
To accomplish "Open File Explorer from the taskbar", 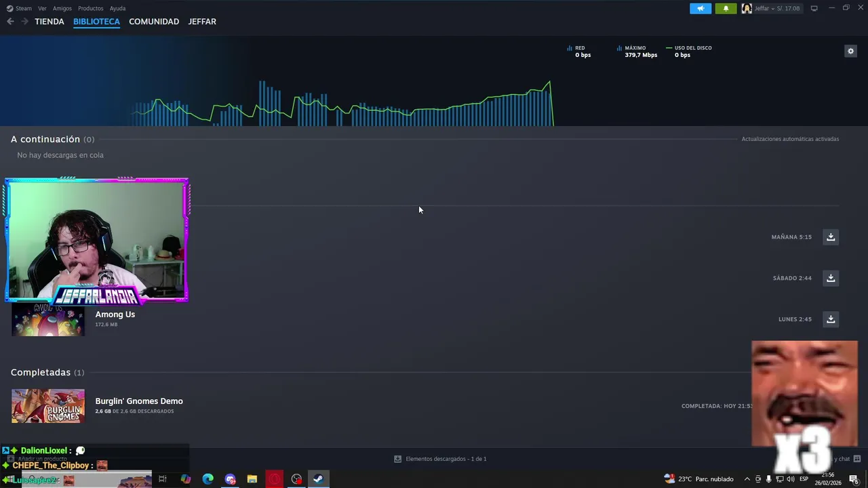I will [252, 479].
